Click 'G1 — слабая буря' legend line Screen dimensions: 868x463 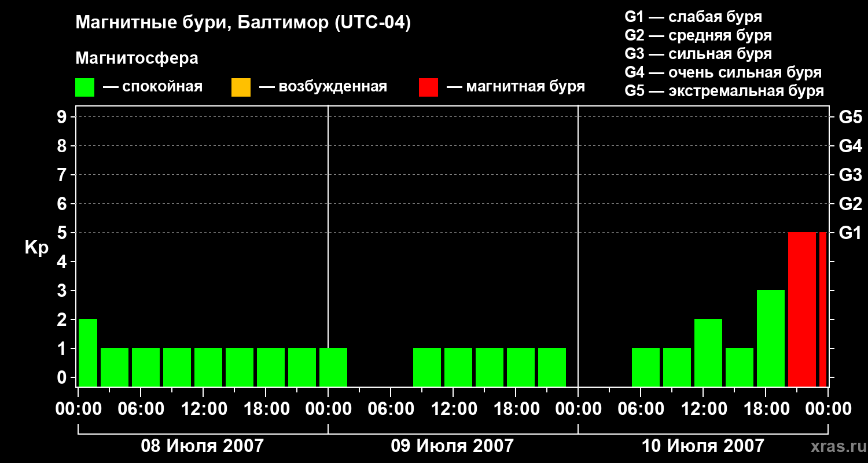(x=693, y=17)
